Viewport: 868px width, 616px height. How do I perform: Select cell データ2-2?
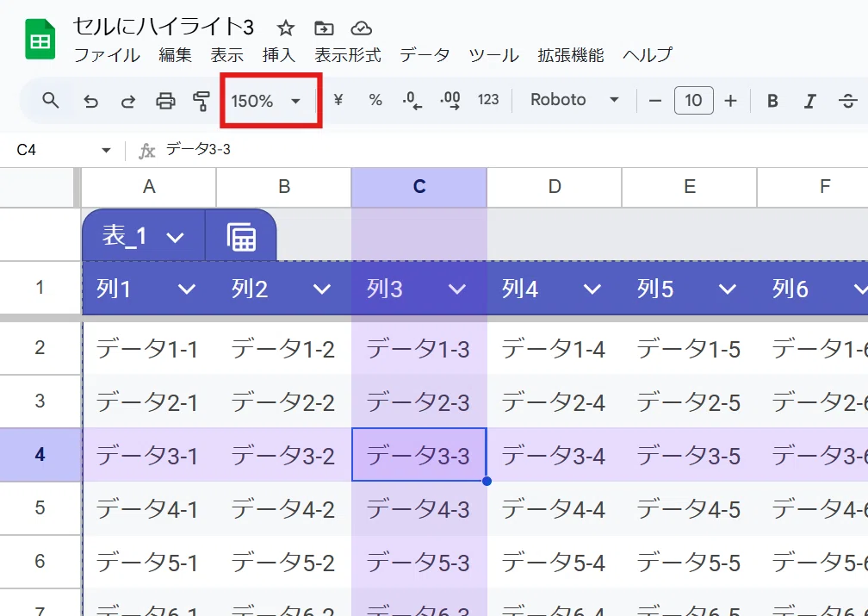284,401
